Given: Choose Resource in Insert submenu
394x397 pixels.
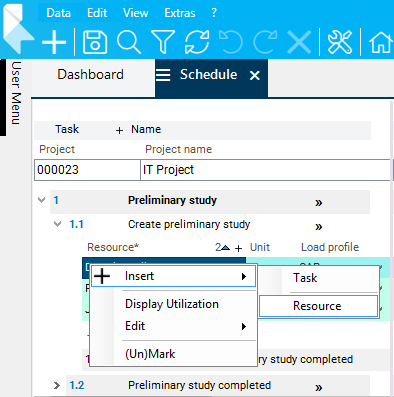Looking at the screenshot, I should [x=317, y=306].
